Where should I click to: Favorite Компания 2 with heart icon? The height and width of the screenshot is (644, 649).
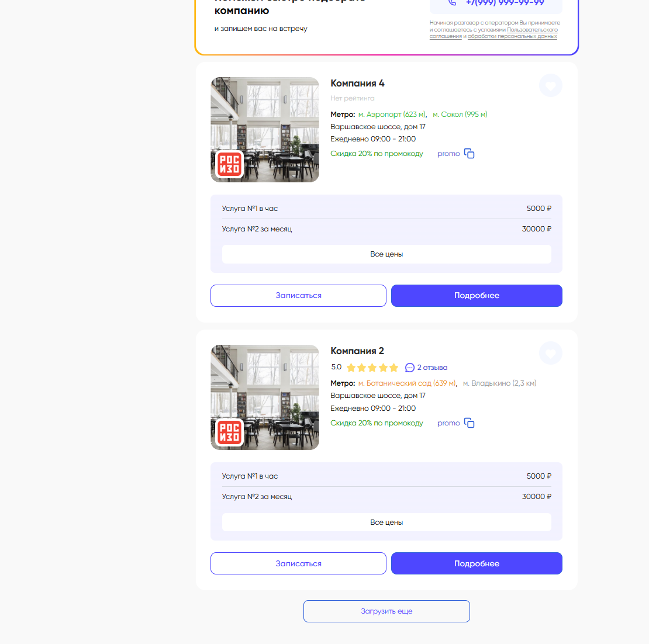[550, 353]
